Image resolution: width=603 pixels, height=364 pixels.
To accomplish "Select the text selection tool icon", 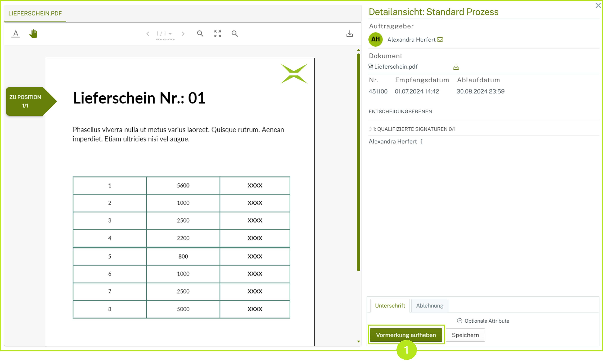I will [16, 33].
